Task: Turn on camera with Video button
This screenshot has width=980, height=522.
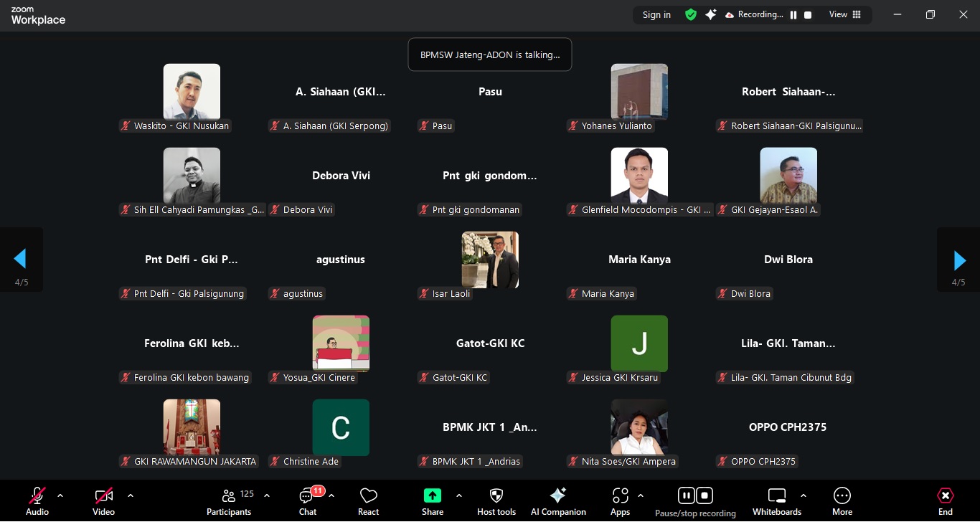Action: click(104, 500)
